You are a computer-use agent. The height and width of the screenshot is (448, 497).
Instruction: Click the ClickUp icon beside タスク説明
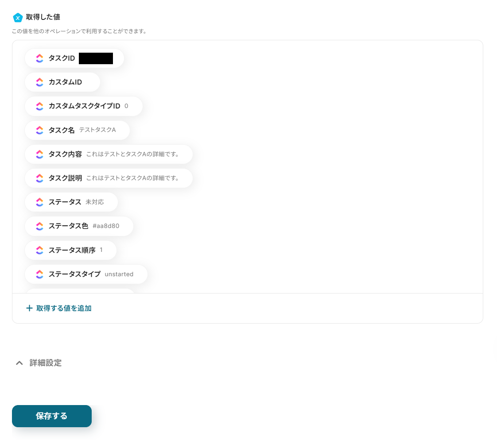point(39,178)
